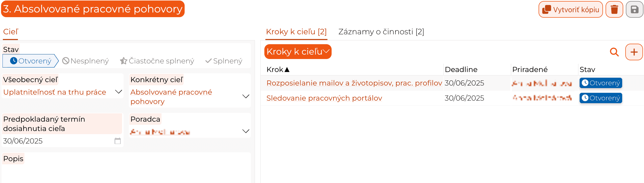Expand the Konkrétny cieľ dropdown

246,96
